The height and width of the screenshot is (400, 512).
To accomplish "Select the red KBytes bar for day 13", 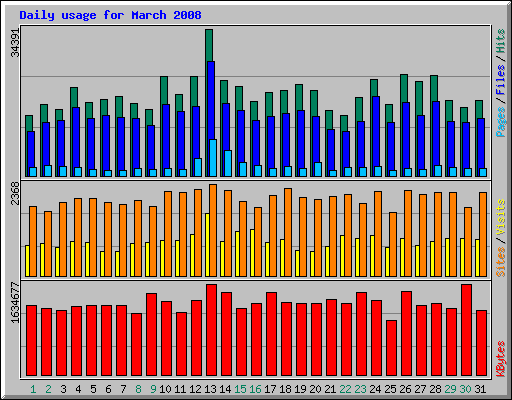I will coord(211,330).
